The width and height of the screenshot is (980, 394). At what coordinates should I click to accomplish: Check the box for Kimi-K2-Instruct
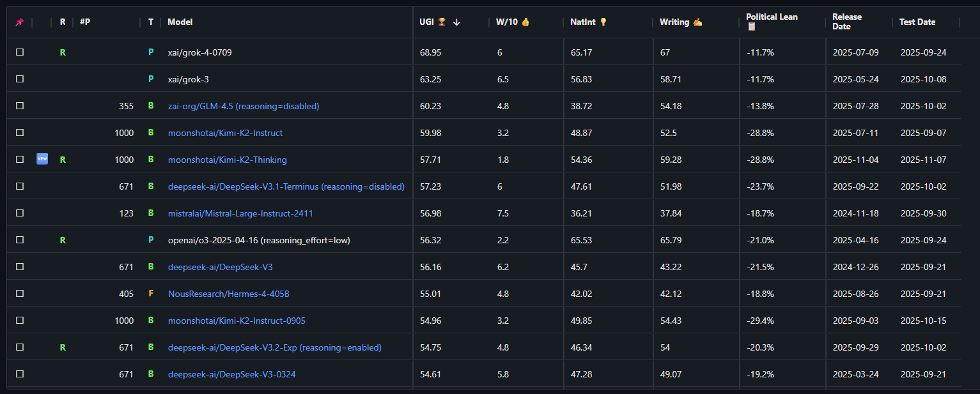(x=20, y=133)
